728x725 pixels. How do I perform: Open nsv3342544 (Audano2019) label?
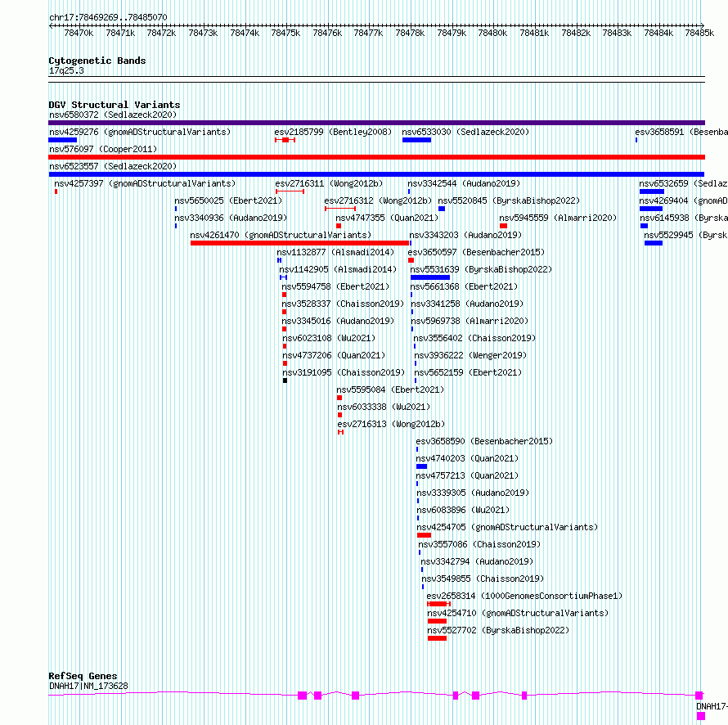coord(464,183)
